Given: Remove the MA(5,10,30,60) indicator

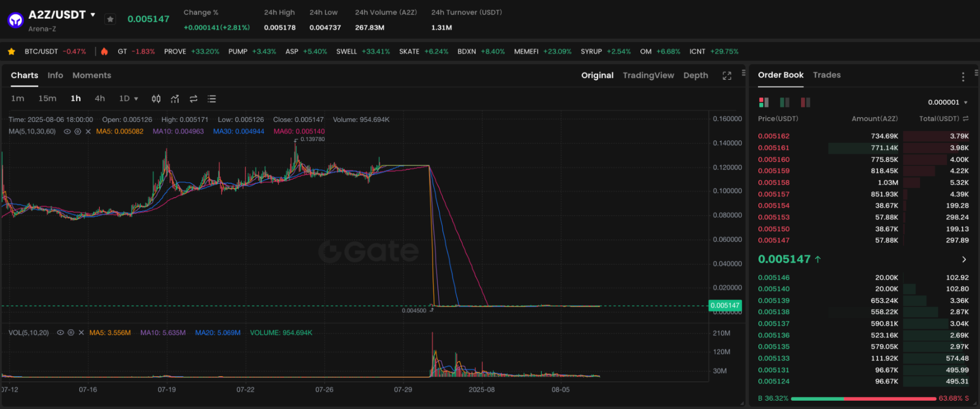Looking at the screenshot, I should pos(88,132).
